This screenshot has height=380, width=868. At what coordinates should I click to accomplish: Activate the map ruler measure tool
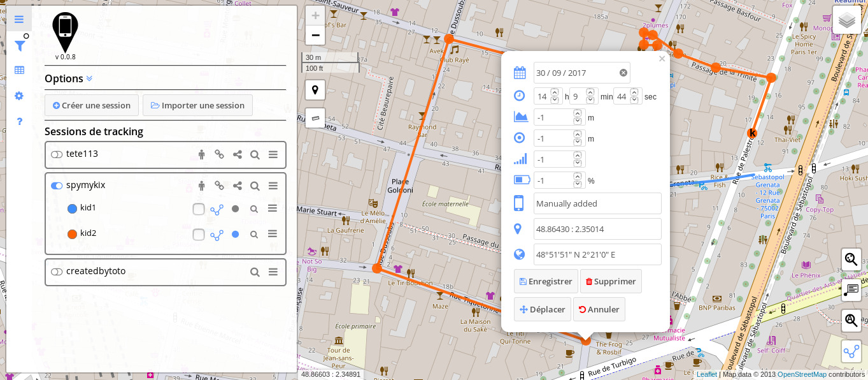pos(315,118)
